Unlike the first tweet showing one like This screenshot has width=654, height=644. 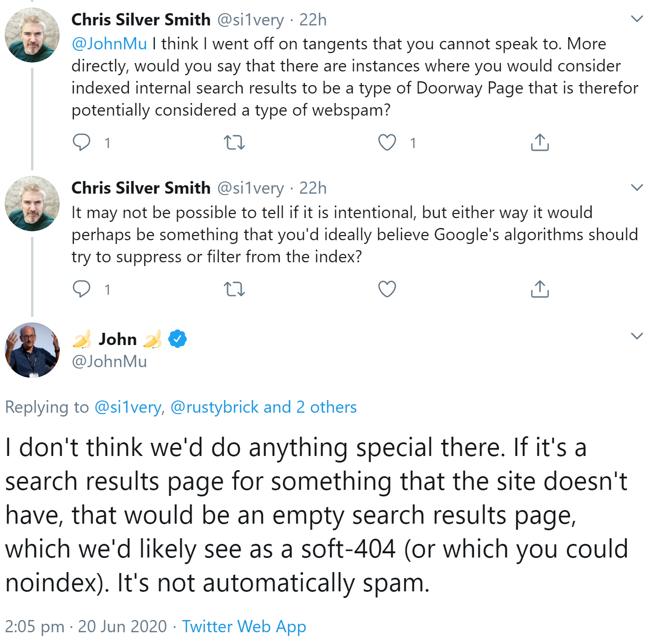(x=386, y=142)
